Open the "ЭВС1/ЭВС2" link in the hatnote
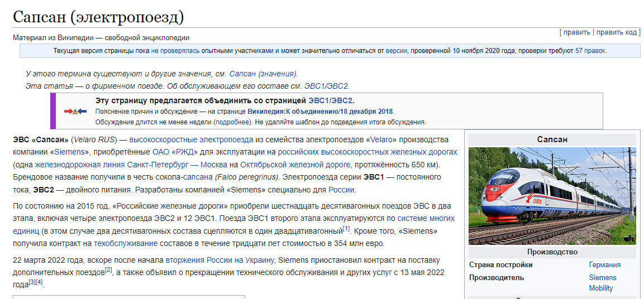 click(326, 86)
